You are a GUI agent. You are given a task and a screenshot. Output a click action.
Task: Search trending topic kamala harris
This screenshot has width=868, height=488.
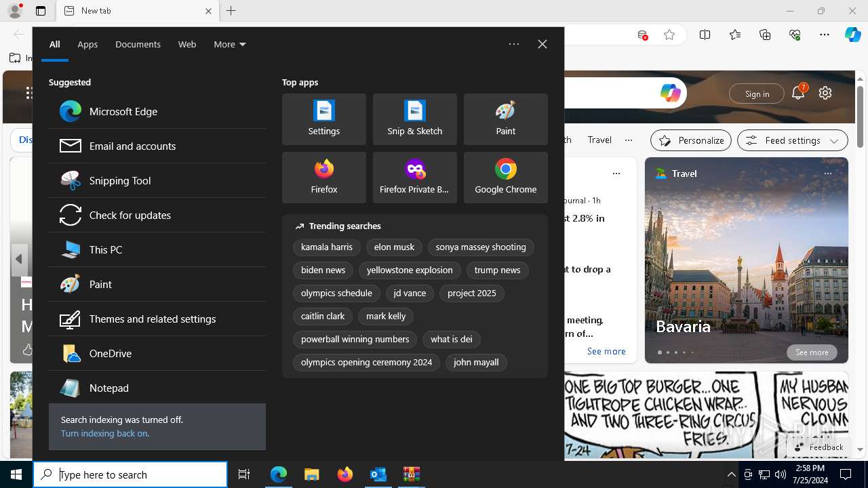point(327,247)
